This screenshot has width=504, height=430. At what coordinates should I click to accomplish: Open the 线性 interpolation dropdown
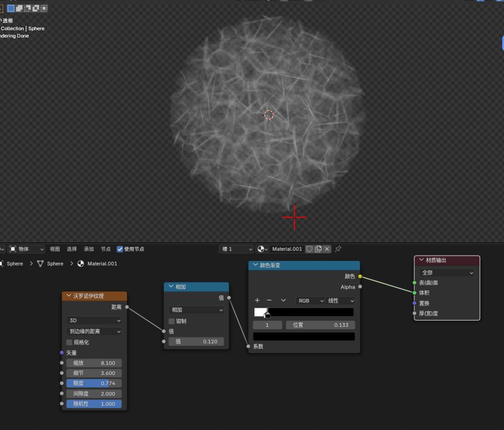(340, 301)
